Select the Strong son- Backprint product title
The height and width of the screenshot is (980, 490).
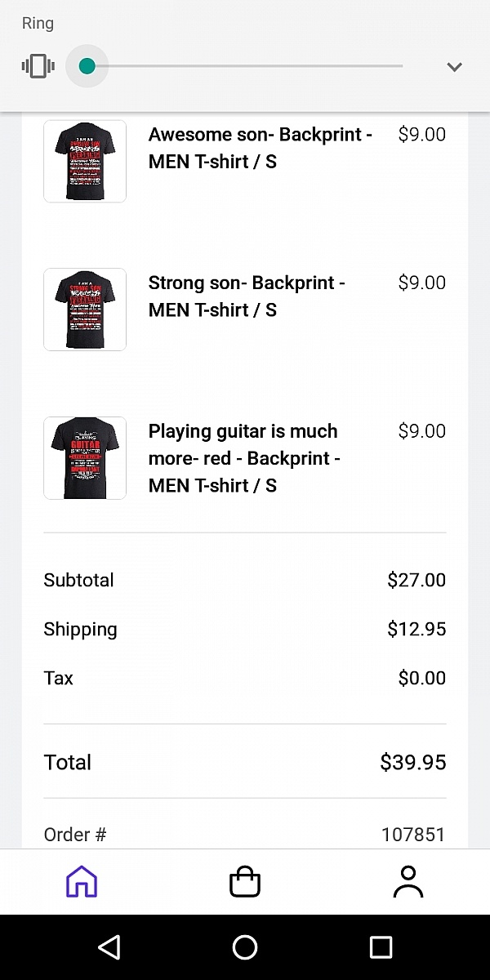[247, 296]
